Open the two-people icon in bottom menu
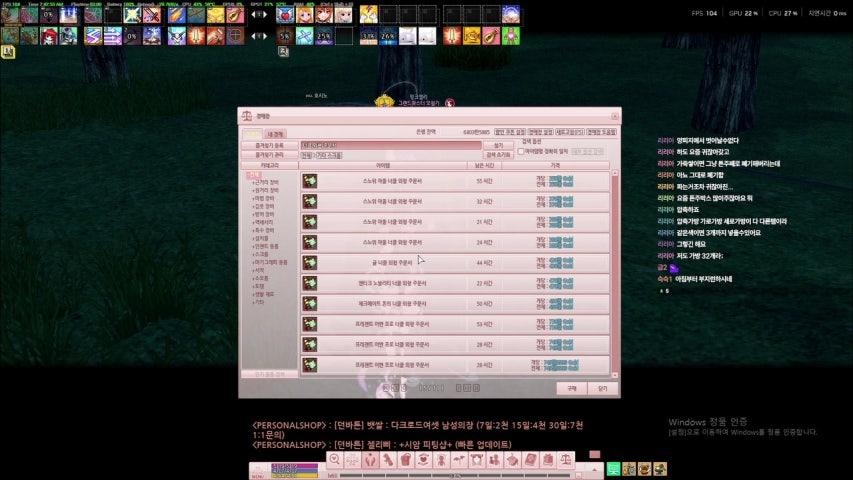The width and height of the screenshot is (853, 480). pyautogui.click(x=495, y=460)
